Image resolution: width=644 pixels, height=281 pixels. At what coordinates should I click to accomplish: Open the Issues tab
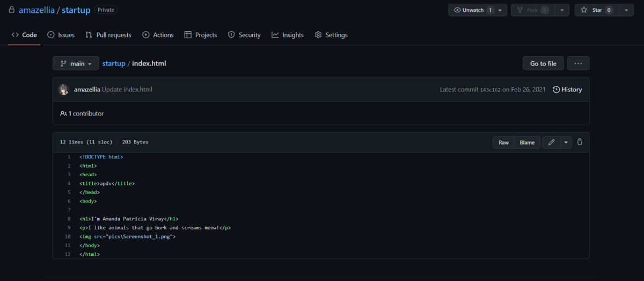pos(61,35)
